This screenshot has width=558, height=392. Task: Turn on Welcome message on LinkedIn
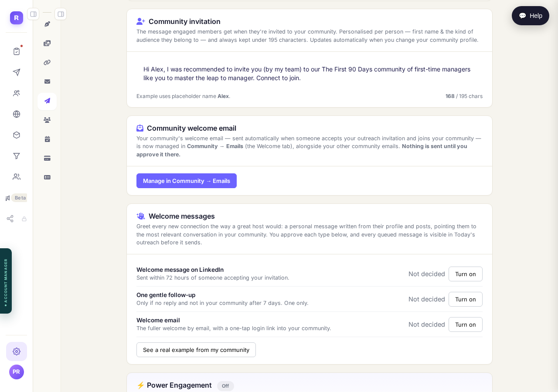coord(466,274)
